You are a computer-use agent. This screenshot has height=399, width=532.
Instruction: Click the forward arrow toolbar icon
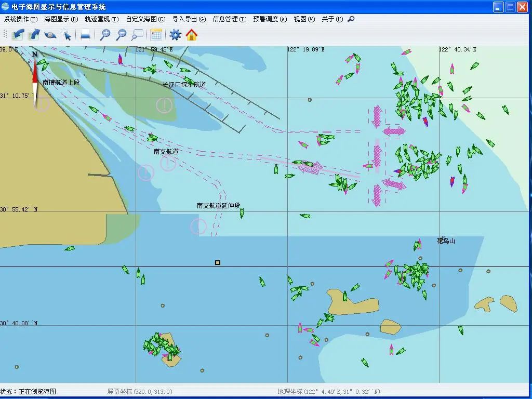coord(34,35)
